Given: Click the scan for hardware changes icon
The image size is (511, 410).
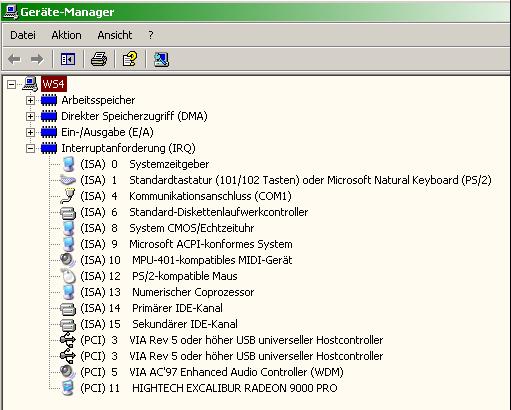Looking at the screenshot, I should 161,60.
